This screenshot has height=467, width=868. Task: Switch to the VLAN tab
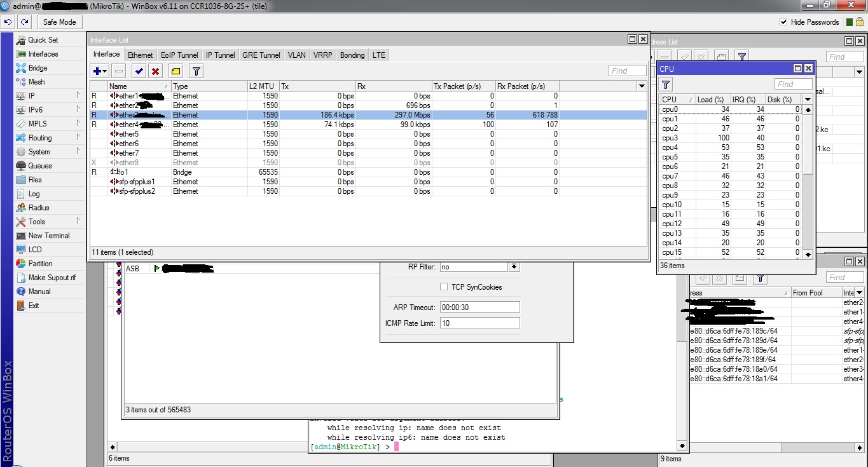pos(296,55)
